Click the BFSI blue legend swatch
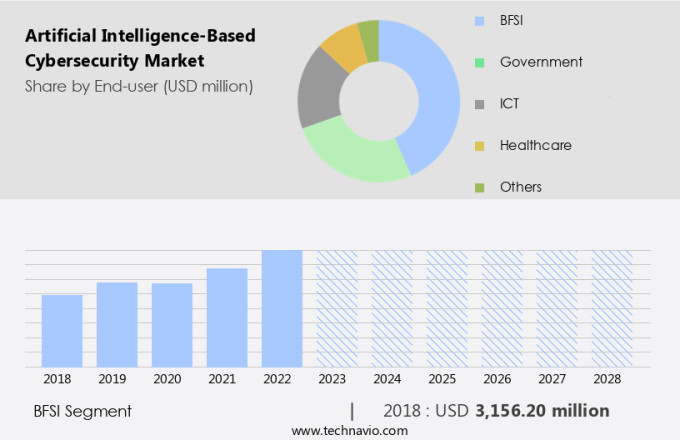 (x=479, y=20)
